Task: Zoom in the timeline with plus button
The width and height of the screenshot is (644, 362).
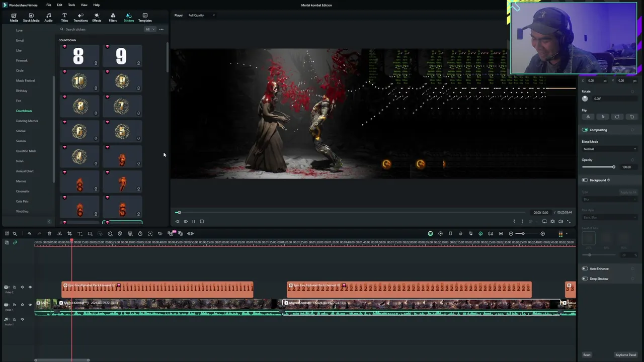Action: (542, 234)
